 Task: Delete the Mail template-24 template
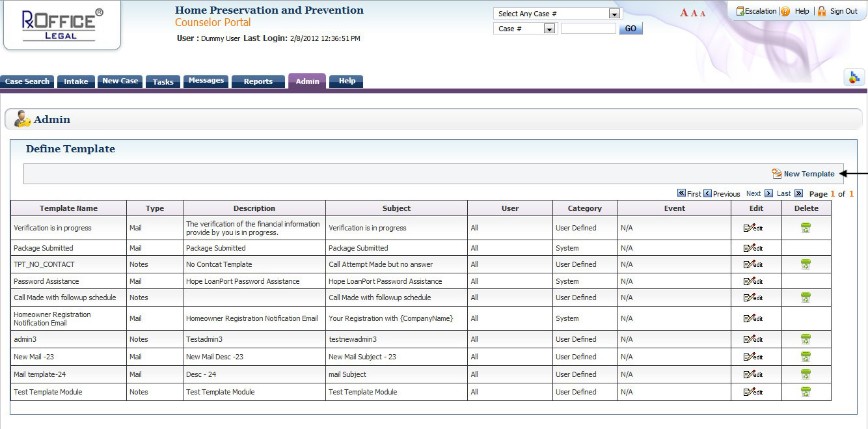(x=806, y=374)
